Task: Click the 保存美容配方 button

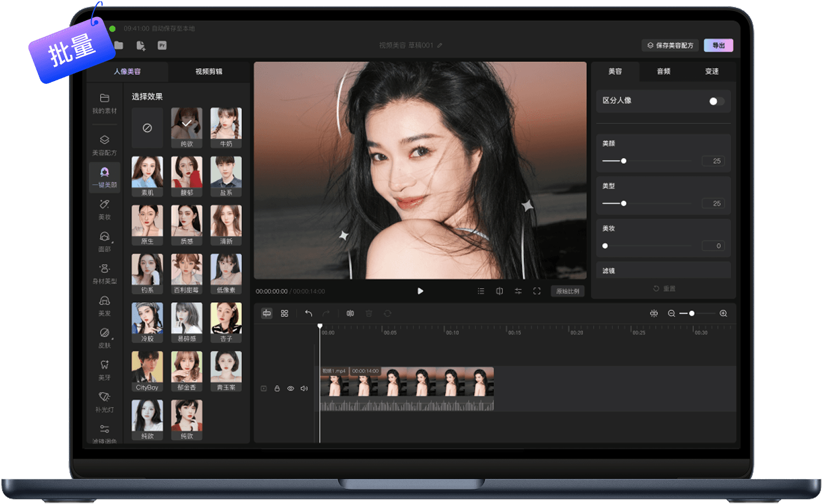Action: [x=670, y=46]
